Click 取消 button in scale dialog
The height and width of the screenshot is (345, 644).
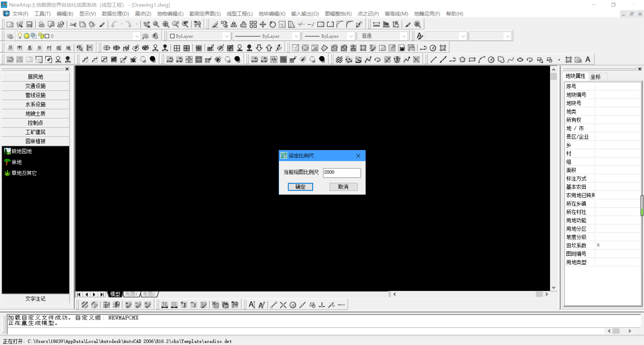point(343,187)
